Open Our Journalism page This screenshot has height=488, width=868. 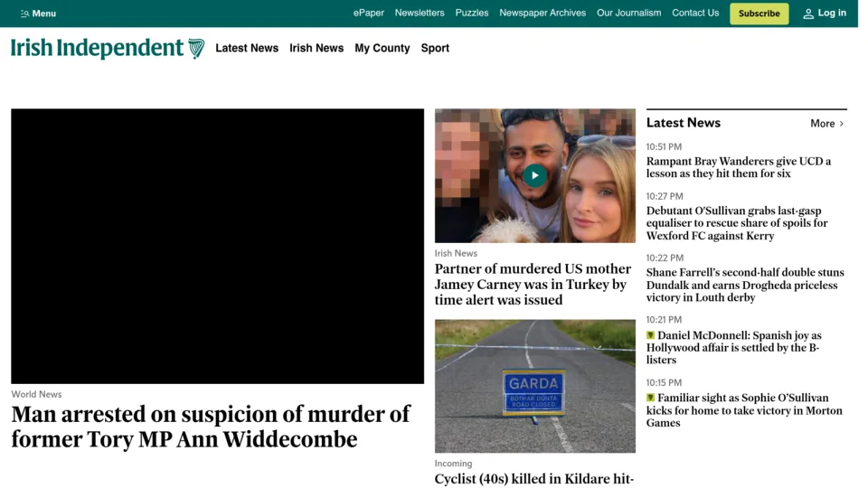(x=629, y=13)
